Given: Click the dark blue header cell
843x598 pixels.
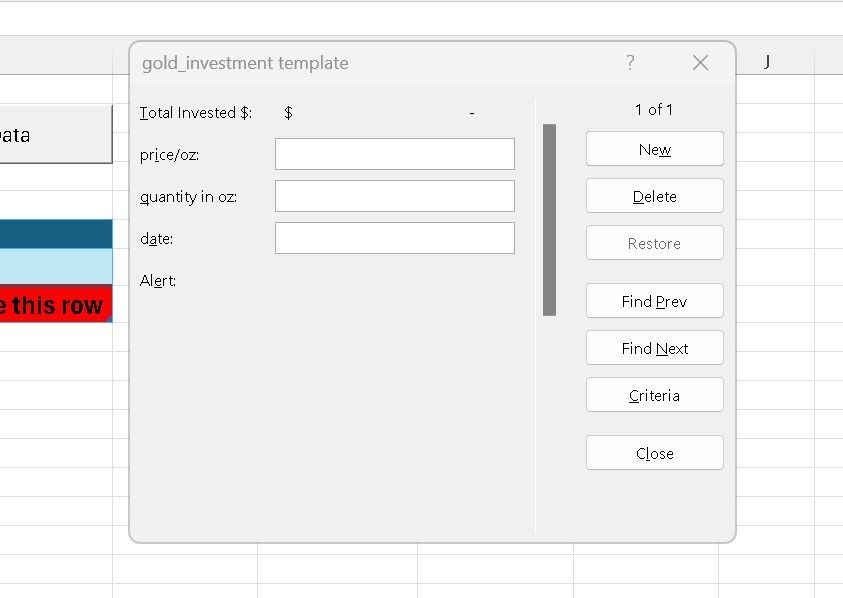Looking at the screenshot, I should (55, 232).
